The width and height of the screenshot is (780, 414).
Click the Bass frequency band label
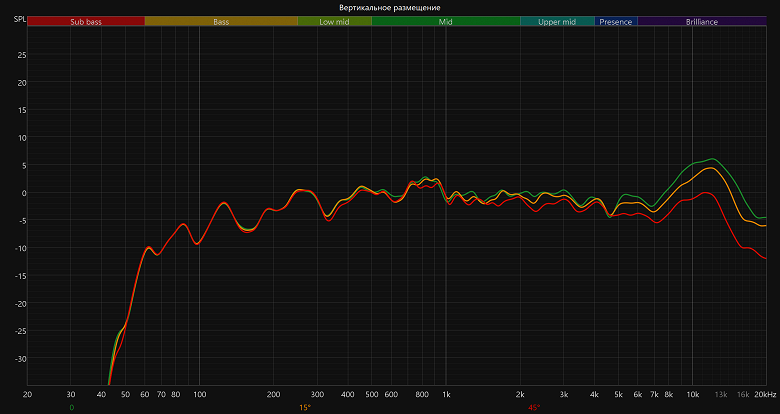point(221,21)
